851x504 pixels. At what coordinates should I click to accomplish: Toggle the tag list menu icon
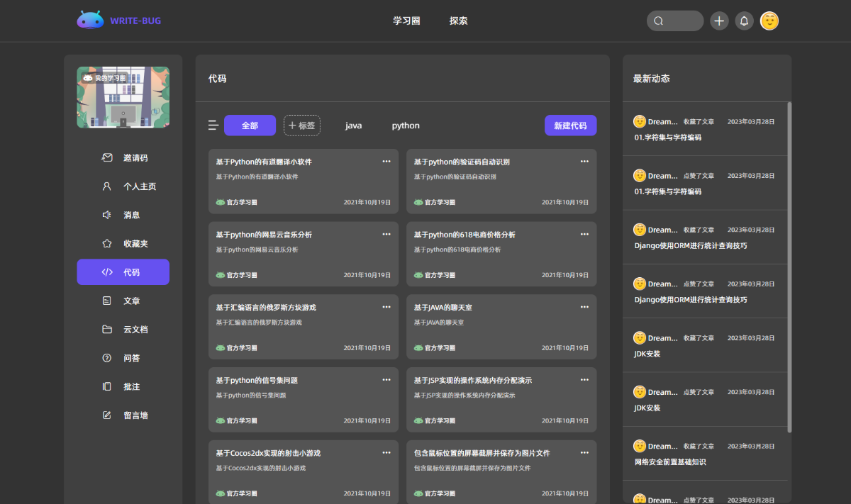213,125
